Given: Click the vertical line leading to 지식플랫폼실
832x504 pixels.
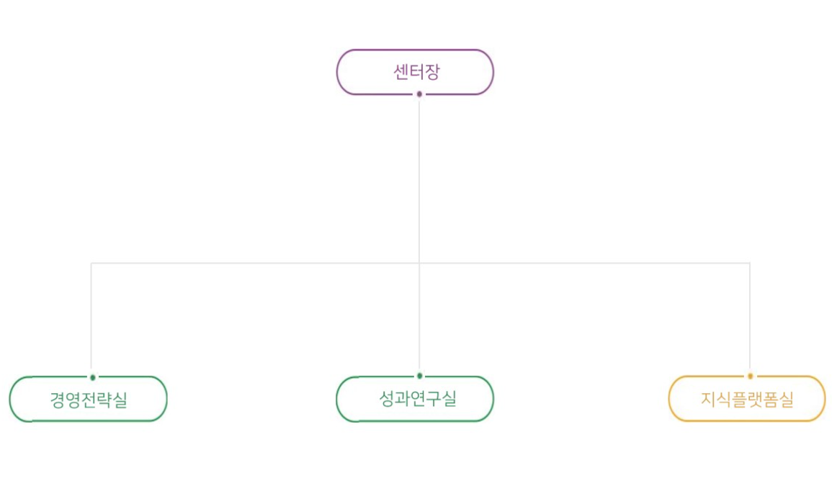Looking at the screenshot, I should coord(750,317).
